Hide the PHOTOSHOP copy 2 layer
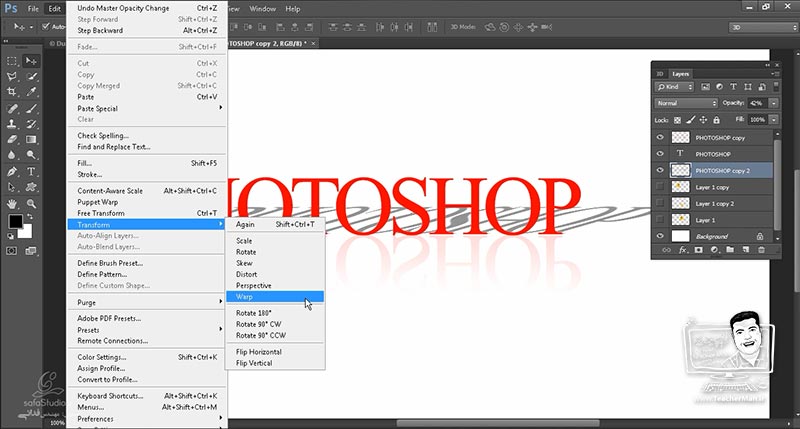Viewport: 800px width, 429px height. pos(660,170)
